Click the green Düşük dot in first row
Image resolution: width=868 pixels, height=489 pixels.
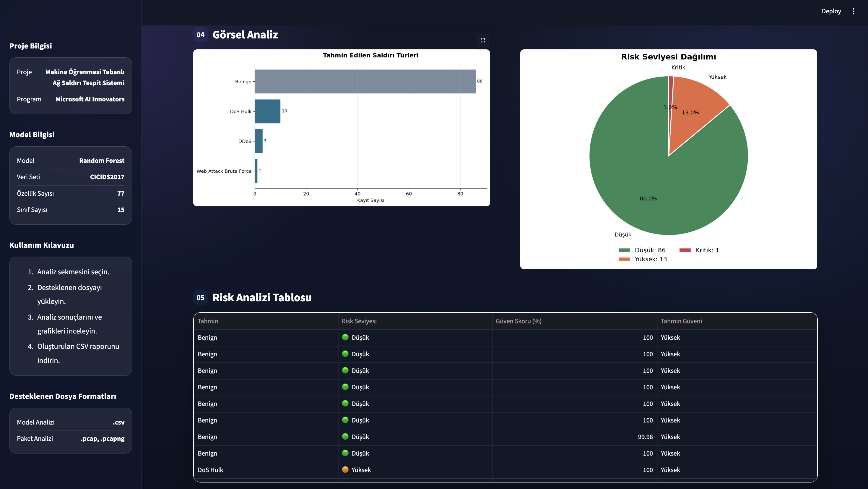[x=345, y=337]
